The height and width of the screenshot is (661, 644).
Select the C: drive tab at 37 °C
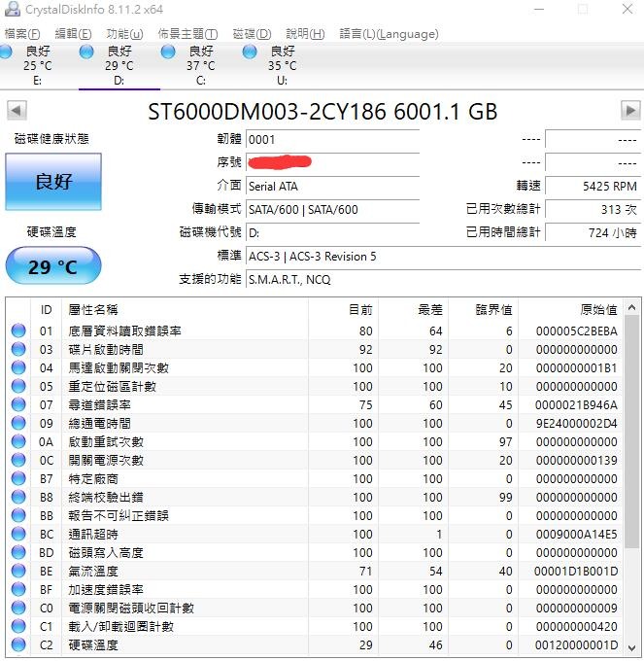pyautogui.click(x=201, y=66)
